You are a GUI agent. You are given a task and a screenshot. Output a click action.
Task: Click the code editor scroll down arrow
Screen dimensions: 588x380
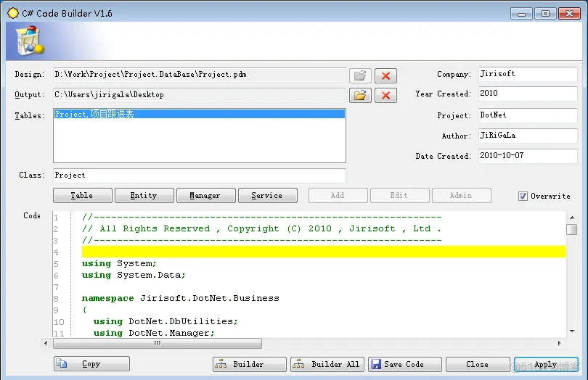point(572,331)
